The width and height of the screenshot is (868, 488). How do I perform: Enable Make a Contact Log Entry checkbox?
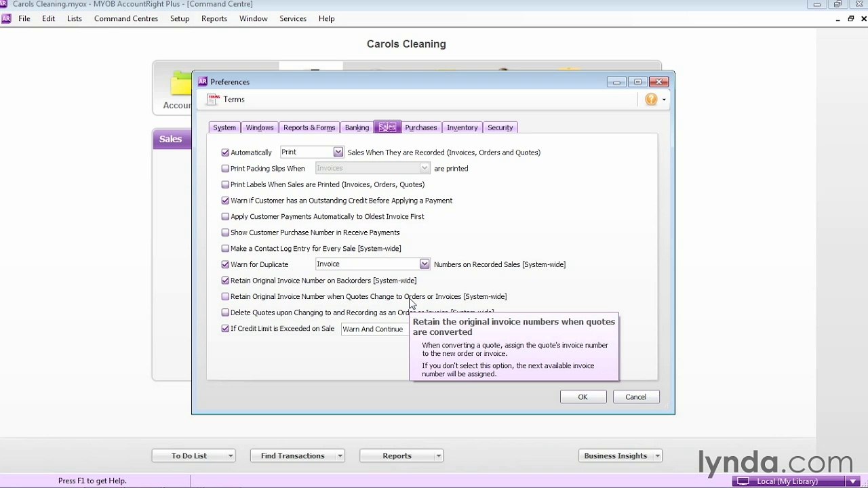(225, 249)
